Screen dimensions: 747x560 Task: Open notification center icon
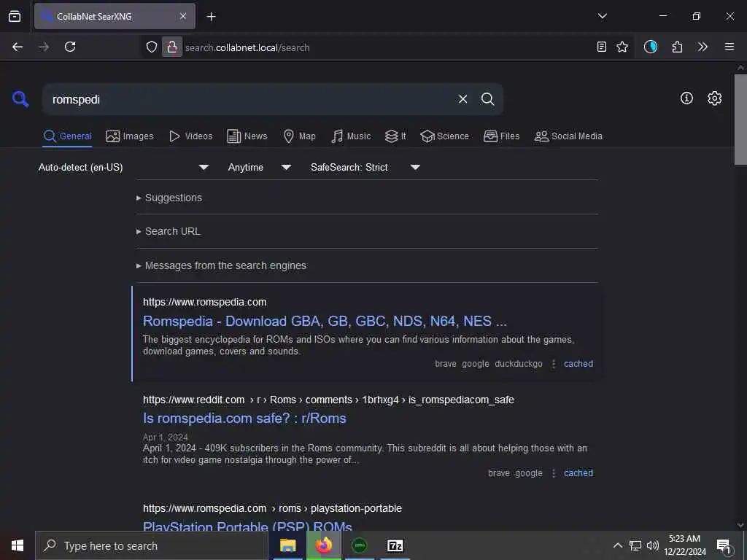click(x=724, y=546)
